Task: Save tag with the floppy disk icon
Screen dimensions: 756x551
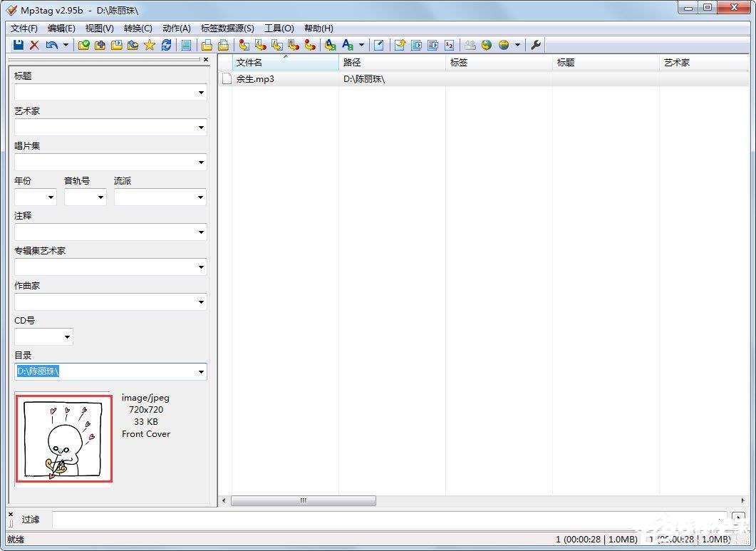Action: tap(19, 45)
